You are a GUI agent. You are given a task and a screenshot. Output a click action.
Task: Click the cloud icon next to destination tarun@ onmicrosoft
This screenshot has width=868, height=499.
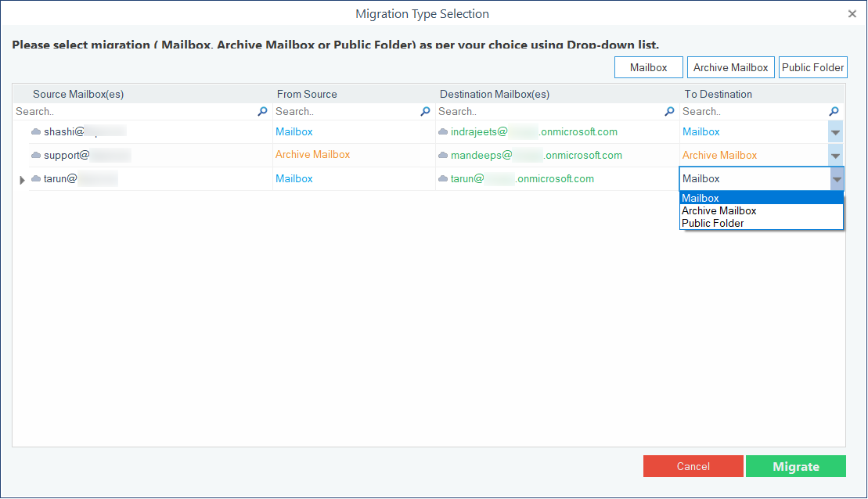[443, 178]
